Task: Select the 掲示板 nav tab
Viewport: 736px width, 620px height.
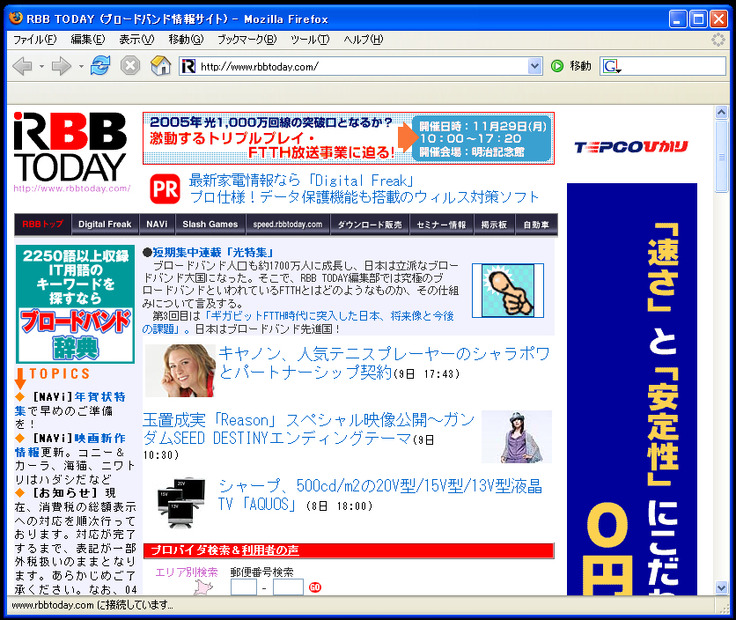Action: (x=494, y=224)
